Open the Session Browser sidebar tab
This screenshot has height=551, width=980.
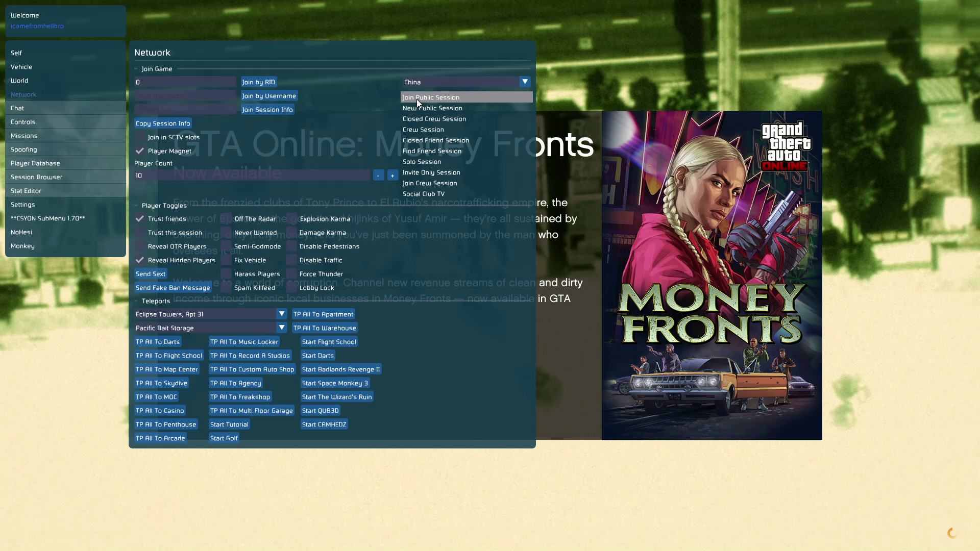click(x=36, y=177)
